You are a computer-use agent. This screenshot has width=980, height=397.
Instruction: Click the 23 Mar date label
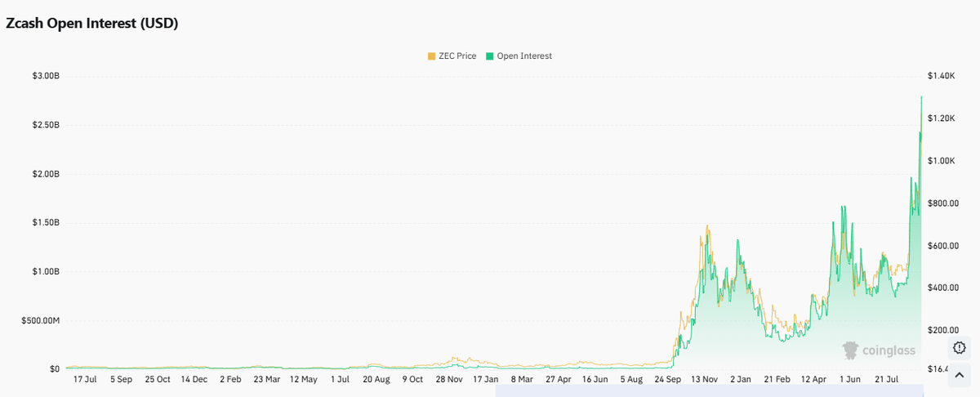pyautogui.click(x=267, y=380)
